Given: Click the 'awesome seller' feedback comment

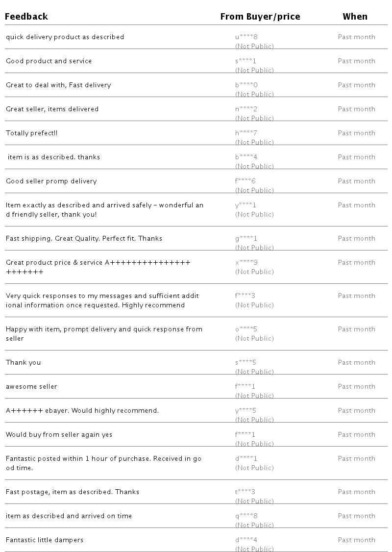Looking at the screenshot, I should [31, 386].
